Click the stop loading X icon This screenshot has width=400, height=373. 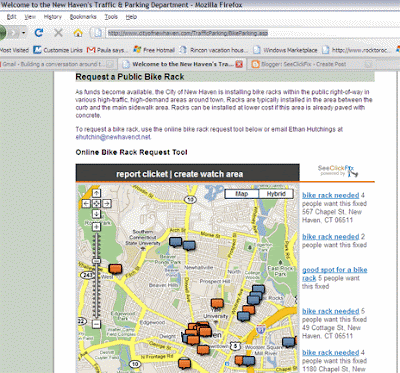pos(58,33)
